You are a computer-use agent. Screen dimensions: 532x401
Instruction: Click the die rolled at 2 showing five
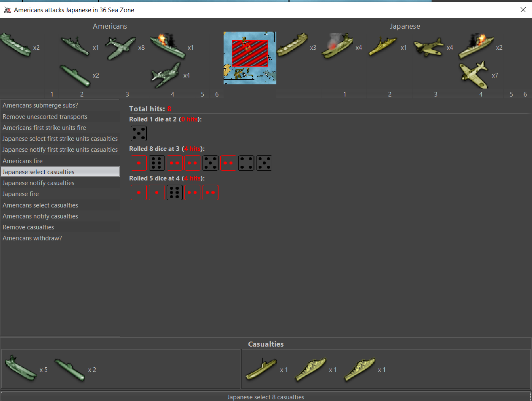pos(139,133)
